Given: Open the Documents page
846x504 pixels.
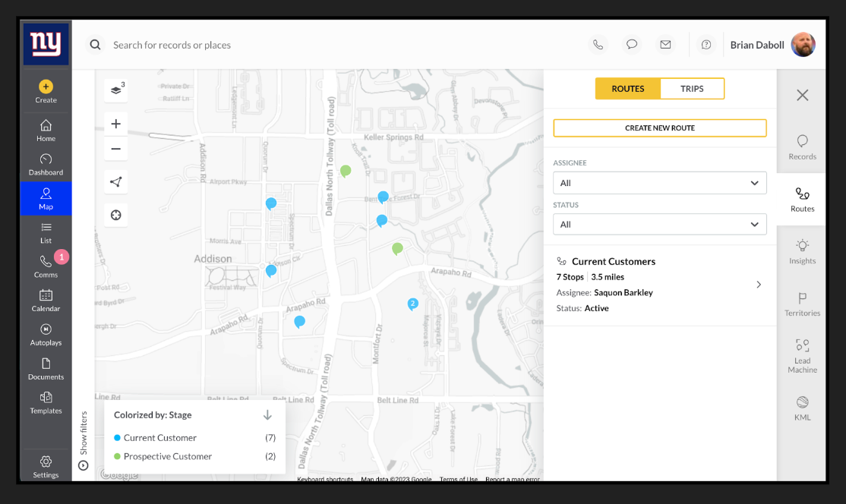Looking at the screenshot, I should (x=46, y=369).
